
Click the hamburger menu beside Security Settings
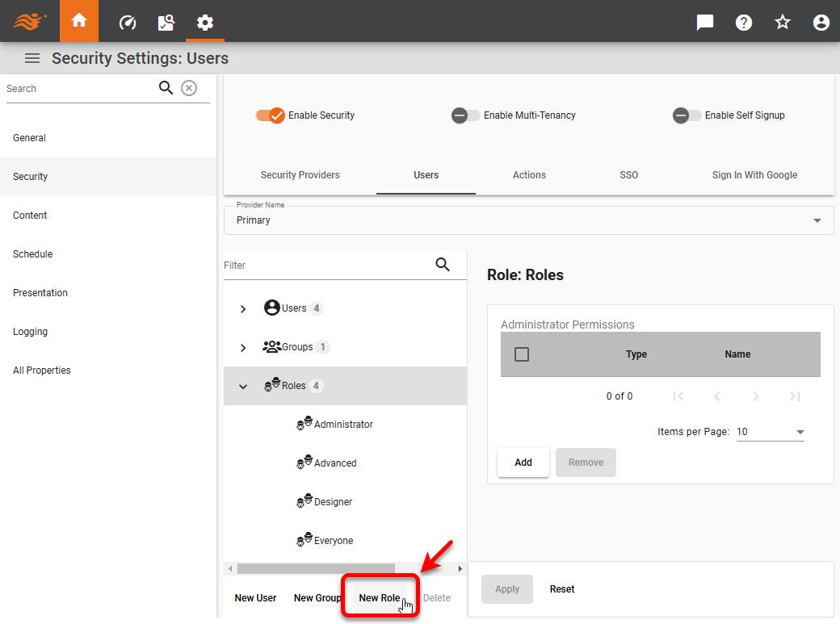[x=31, y=57]
